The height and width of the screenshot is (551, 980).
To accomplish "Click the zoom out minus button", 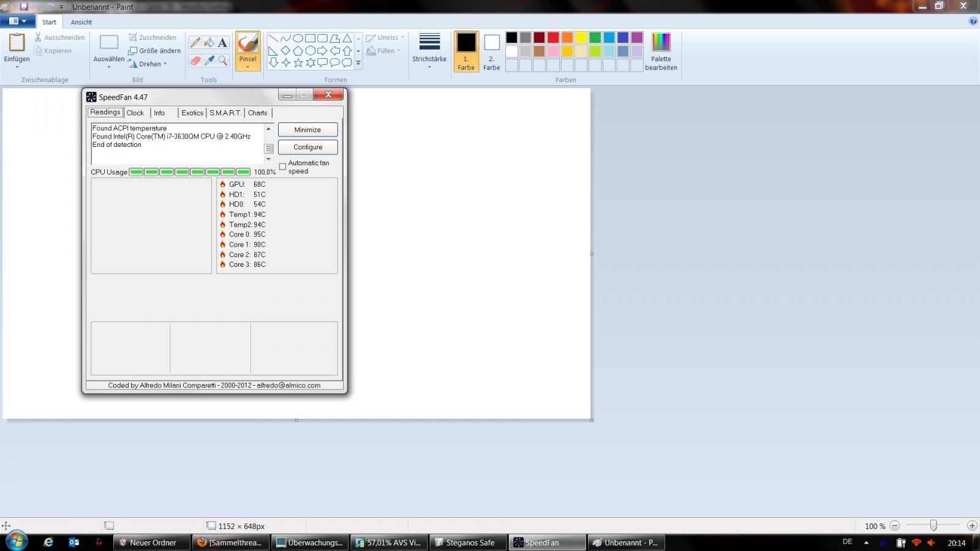I will tap(895, 526).
